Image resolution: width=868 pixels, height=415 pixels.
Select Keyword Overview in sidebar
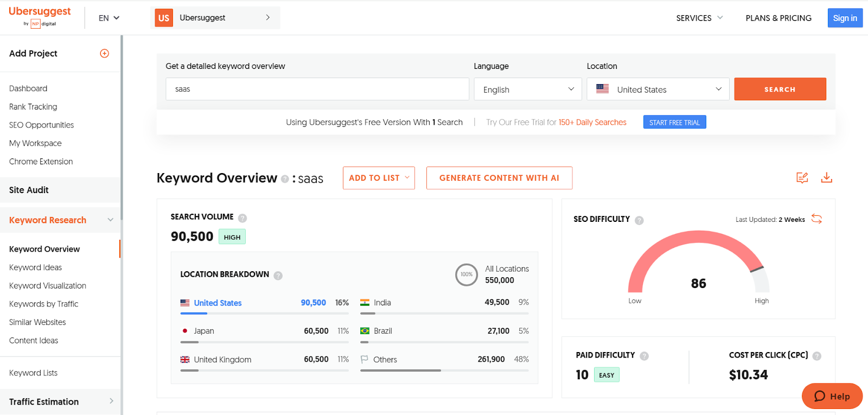pyautogui.click(x=44, y=249)
